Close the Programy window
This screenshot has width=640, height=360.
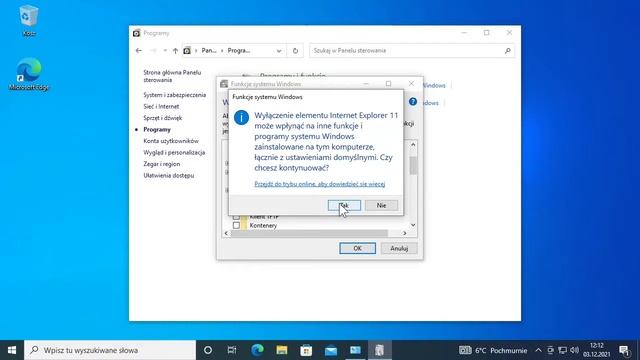(x=509, y=33)
